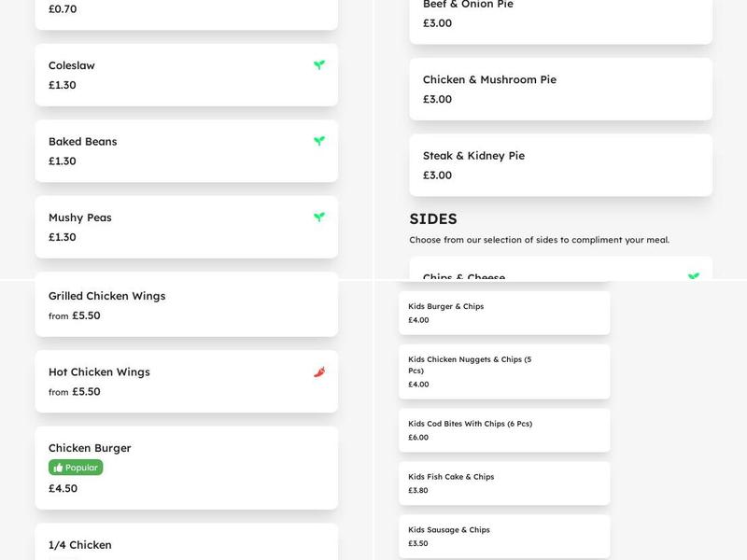Select the Chicken & Mushroom Pie

(559, 88)
